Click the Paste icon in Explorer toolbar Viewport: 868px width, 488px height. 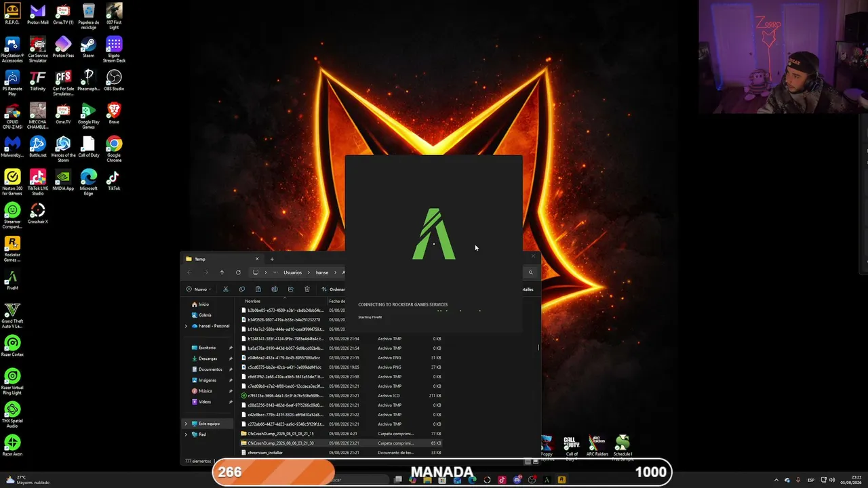point(258,289)
